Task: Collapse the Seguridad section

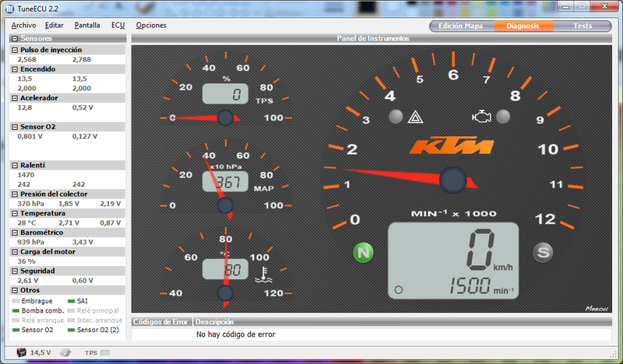Action: pos(15,271)
